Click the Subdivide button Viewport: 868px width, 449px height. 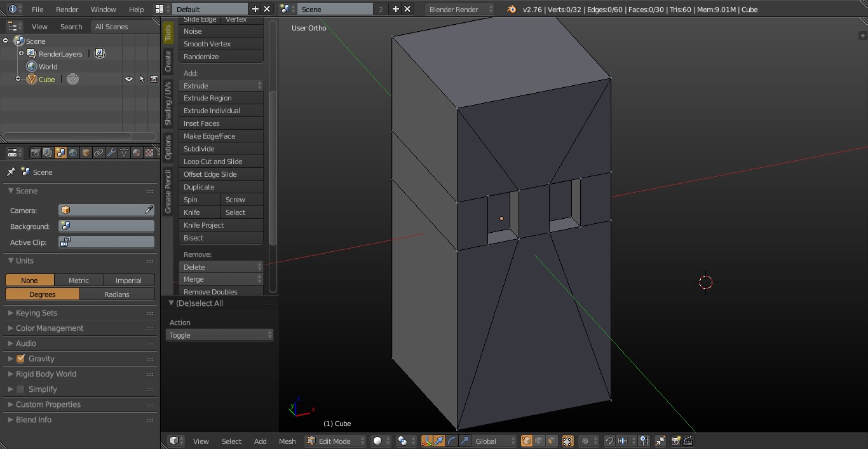click(220, 149)
